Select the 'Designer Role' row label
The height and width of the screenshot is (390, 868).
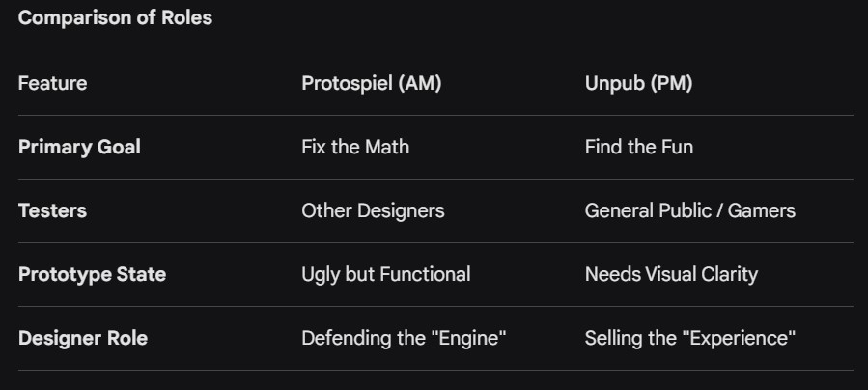coord(83,338)
